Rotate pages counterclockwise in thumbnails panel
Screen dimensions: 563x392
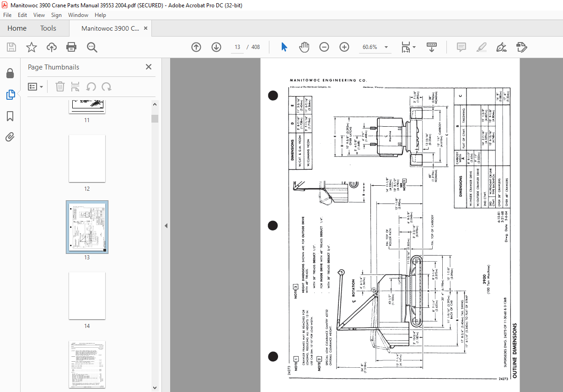pyautogui.click(x=91, y=86)
